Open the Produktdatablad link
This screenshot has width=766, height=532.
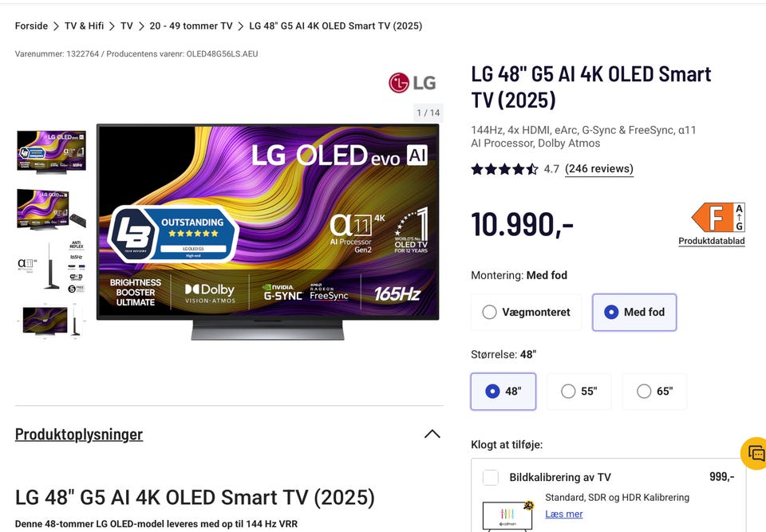pyautogui.click(x=711, y=241)
